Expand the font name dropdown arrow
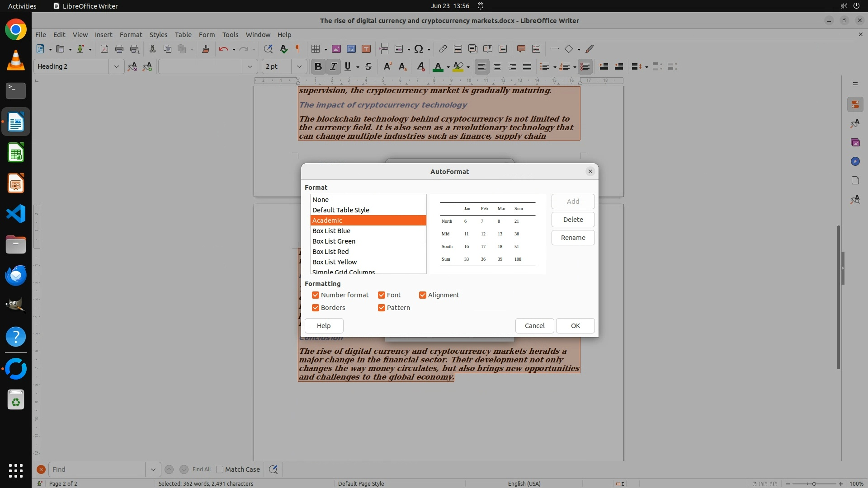This screenshot has width=868, height=488. [250, 66]
